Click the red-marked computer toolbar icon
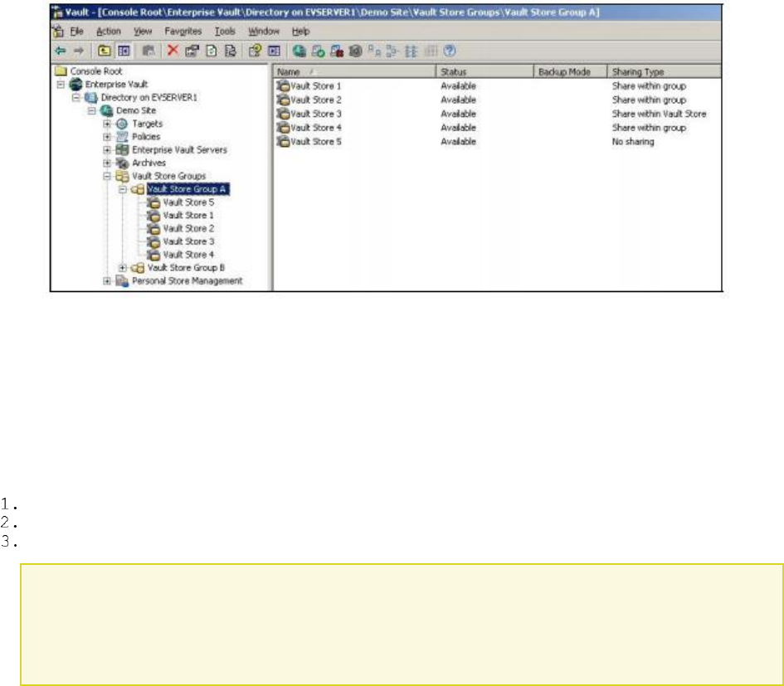This screenshot has height=686, width=784. (337, 51)
